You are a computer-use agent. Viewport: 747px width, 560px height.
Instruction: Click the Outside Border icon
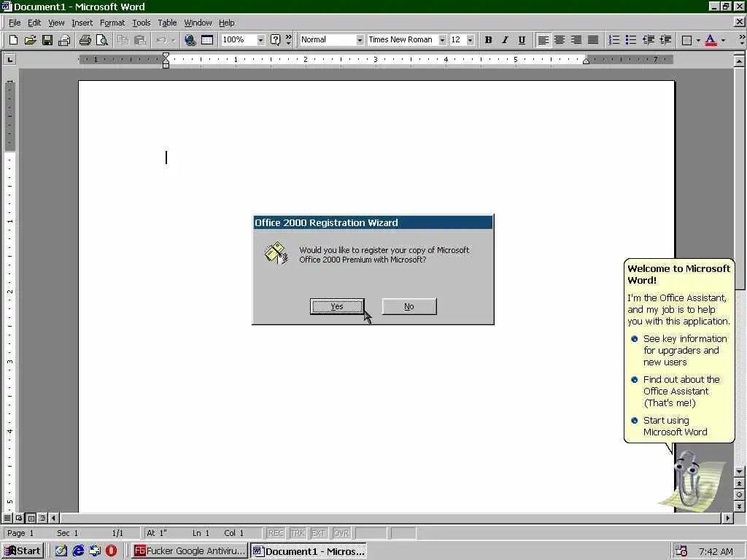click(x=686, y=40)
